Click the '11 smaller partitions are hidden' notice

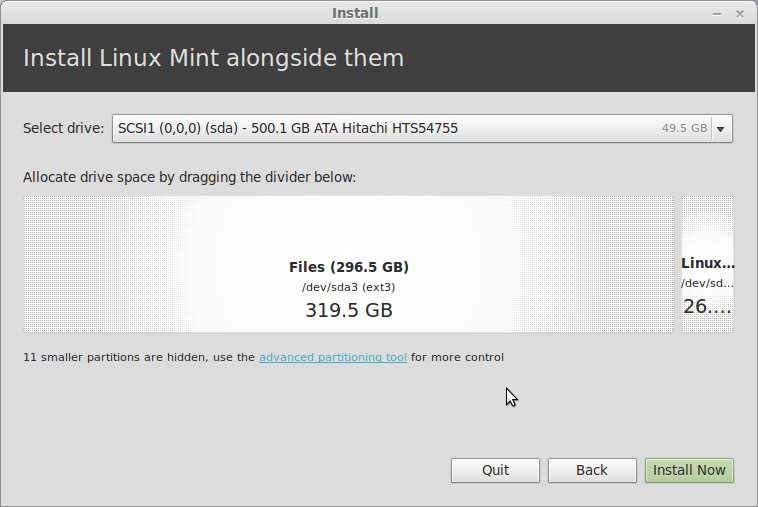click(138, 357)
